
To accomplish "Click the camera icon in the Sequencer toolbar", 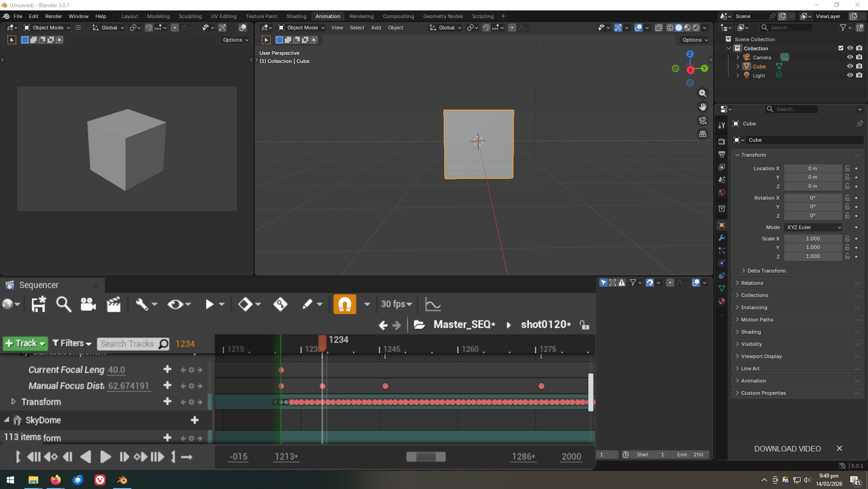I will pyautogui.click(x=88, y=304).
